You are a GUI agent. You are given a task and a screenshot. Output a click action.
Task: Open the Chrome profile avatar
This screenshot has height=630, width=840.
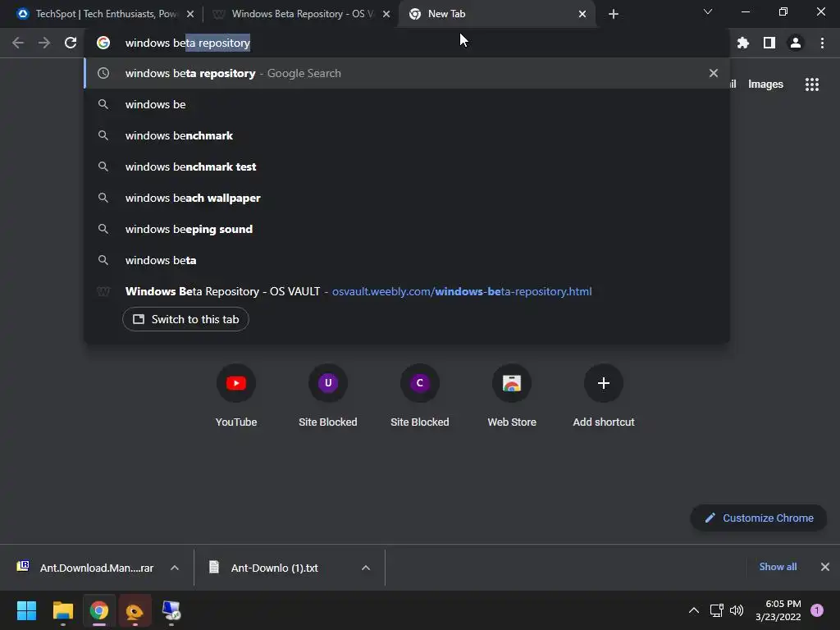point(796,43)
